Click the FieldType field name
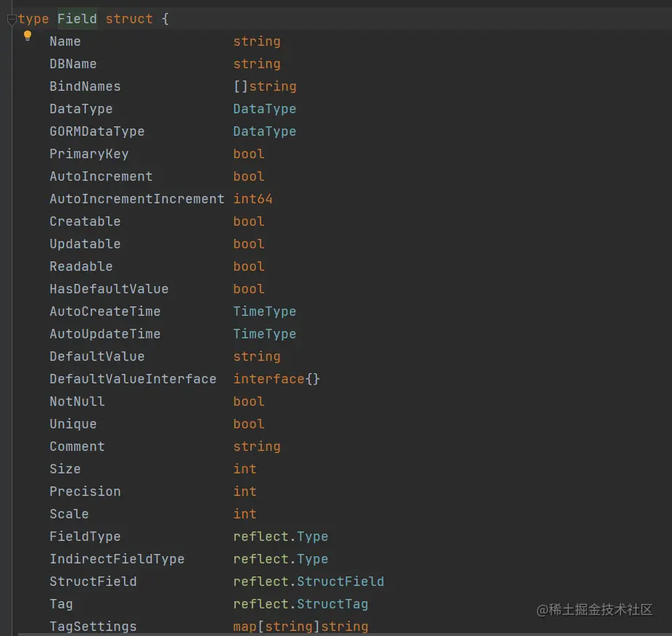 (x=86, y=537)
